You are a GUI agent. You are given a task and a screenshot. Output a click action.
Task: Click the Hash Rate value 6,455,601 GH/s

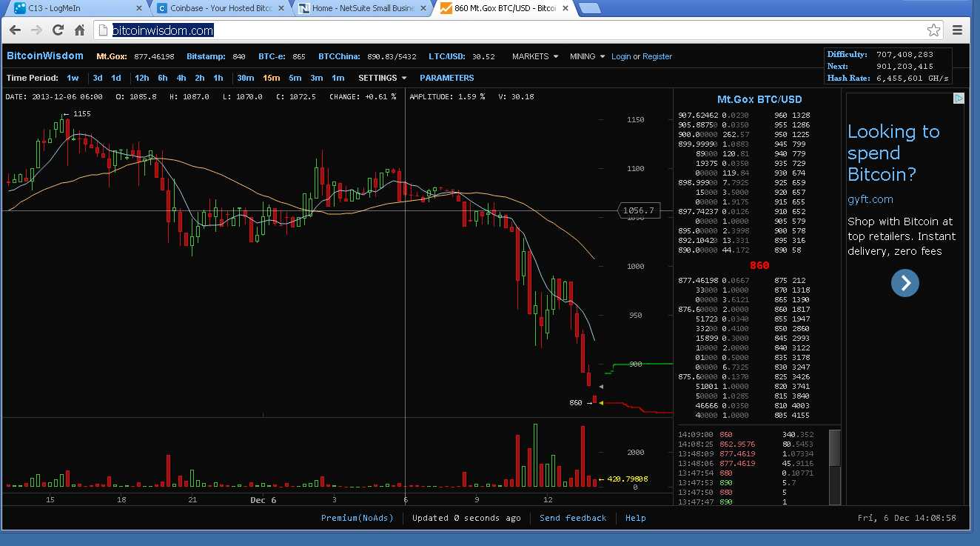[x=912, y=78]
